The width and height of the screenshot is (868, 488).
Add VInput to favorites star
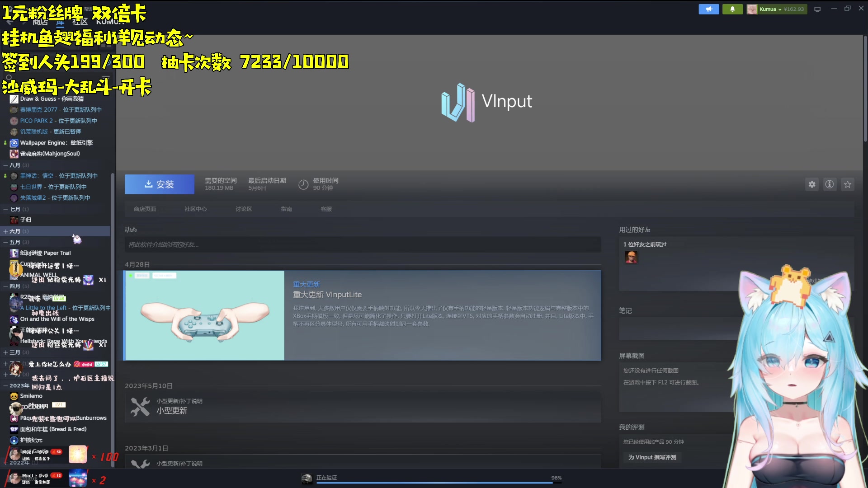coord(848,184)
